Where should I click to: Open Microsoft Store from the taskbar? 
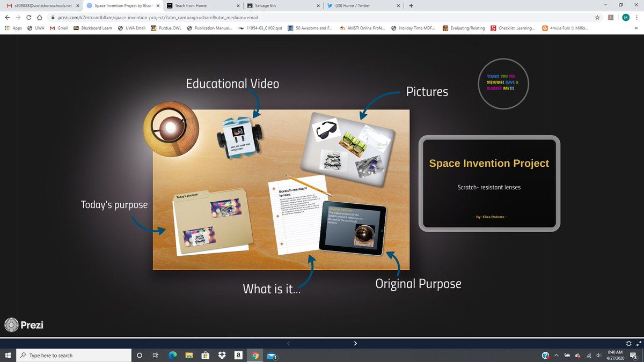(205, 355)
